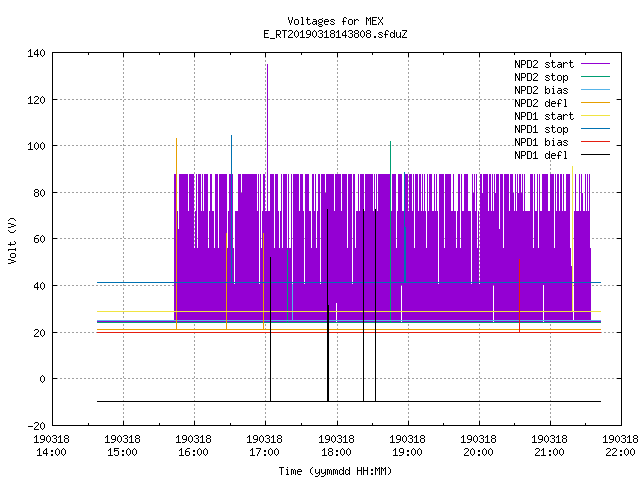Click the tall dark blue NPD1 stop spike near 105 V
This screenshot has width=640, height=480.
tap(231, 208)
